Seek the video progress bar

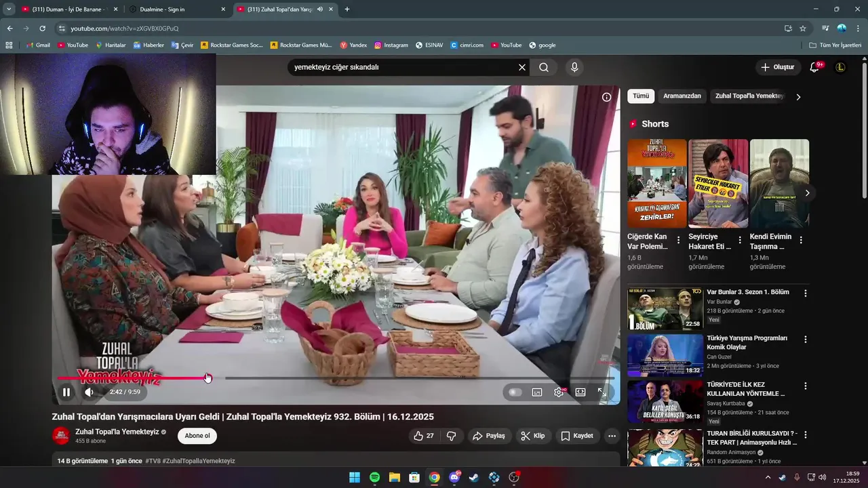click(336, 378)
